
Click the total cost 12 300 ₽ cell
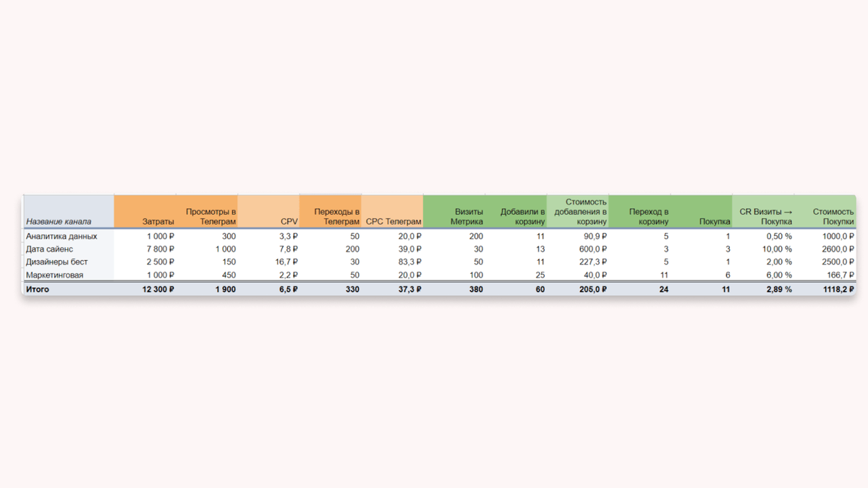[145, 289]
